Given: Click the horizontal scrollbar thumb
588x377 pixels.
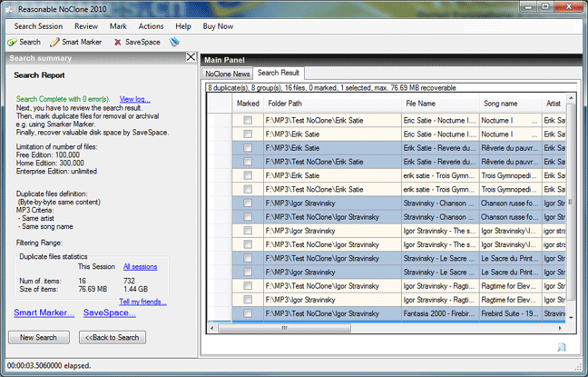Looking at the screenshot, I should click(x=284, y=328).
